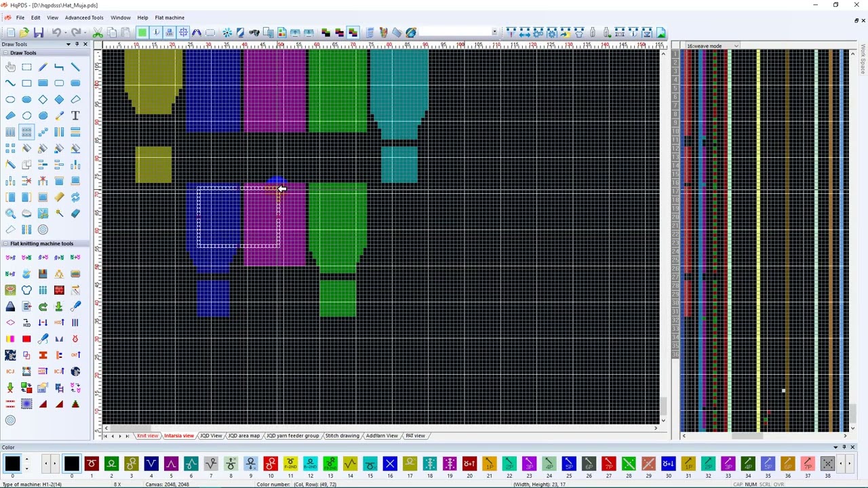Close the Color panel
The width and height of the screenshot is (868, 488).
click(852, 447)
